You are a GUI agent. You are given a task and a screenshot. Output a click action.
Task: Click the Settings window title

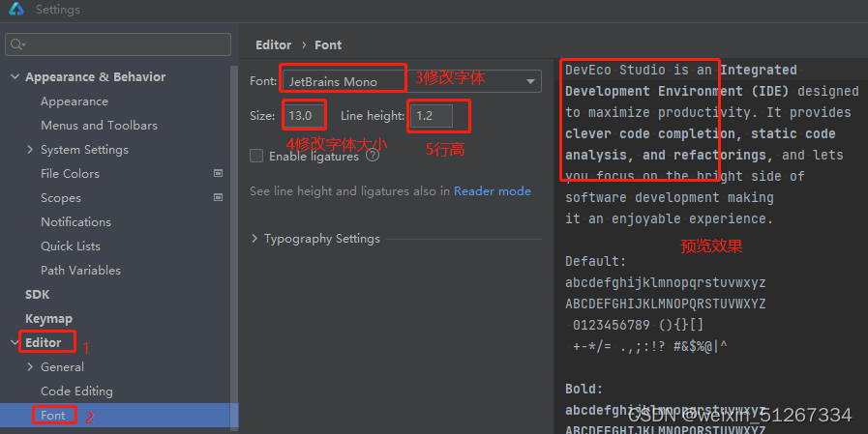click(58, 10)
